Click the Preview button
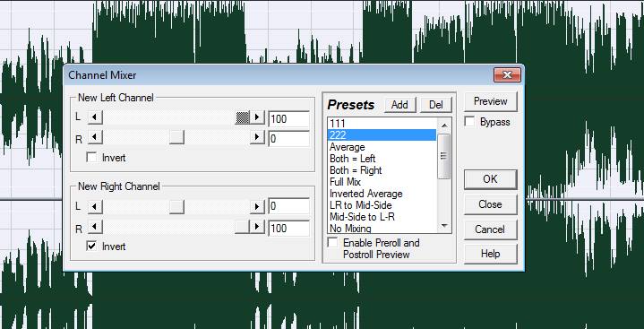The width and height of the screenshot is (644, 329). (491, 101)
